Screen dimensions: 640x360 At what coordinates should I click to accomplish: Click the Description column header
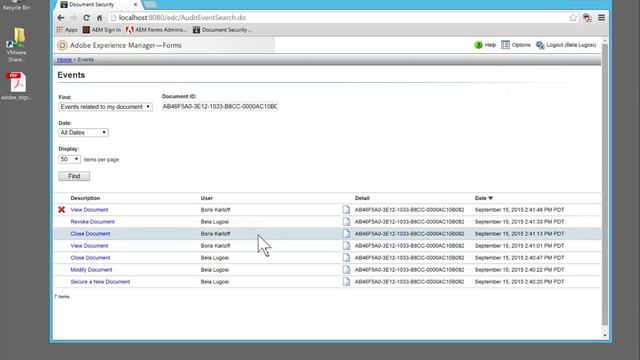(x=85, y=198)
